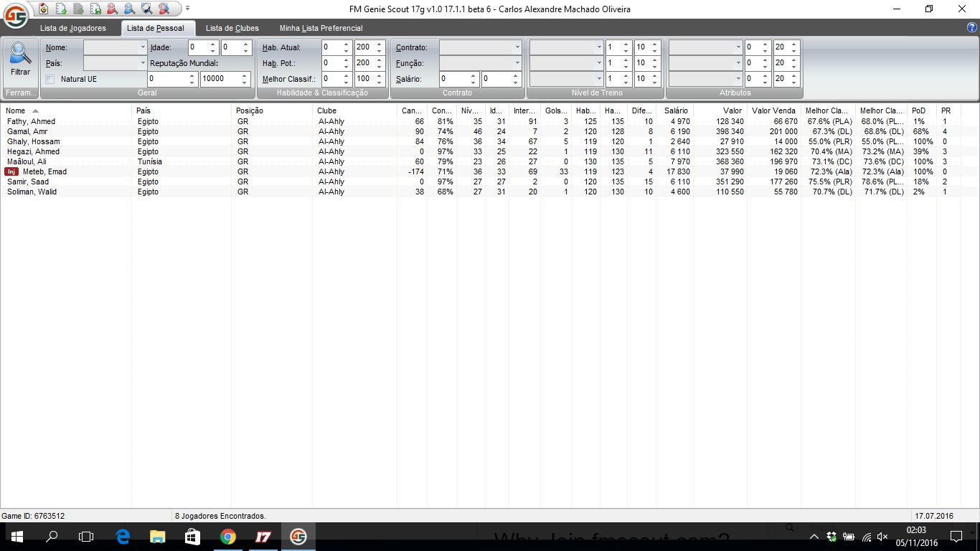Expand the quick access toolbar customize arrow
Viewport: 980px width, 551px height.
187,9
